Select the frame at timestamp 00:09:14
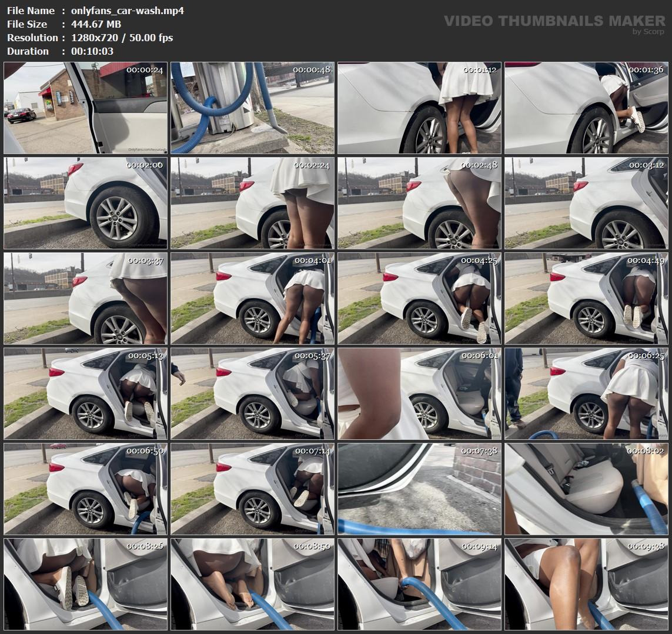This screenshot has width=672, height=634. 419,585
